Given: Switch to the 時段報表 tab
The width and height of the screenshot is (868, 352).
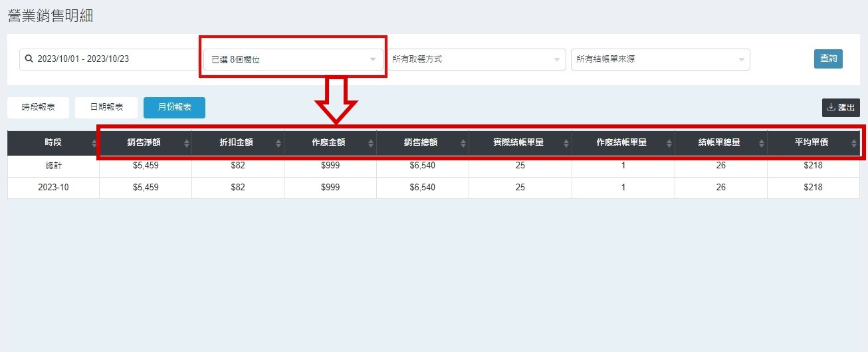Looking at the screenshot, I should pyautogui.click(x=38, y=107).
